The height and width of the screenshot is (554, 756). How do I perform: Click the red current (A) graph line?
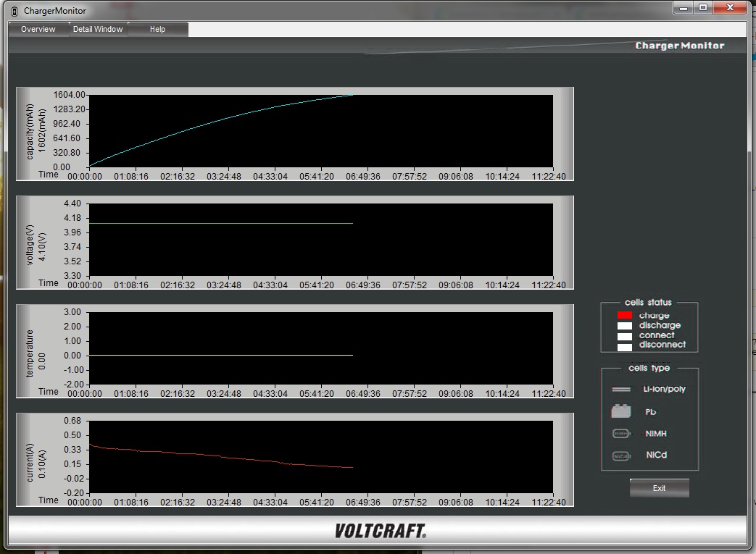[x=217, y=455]
